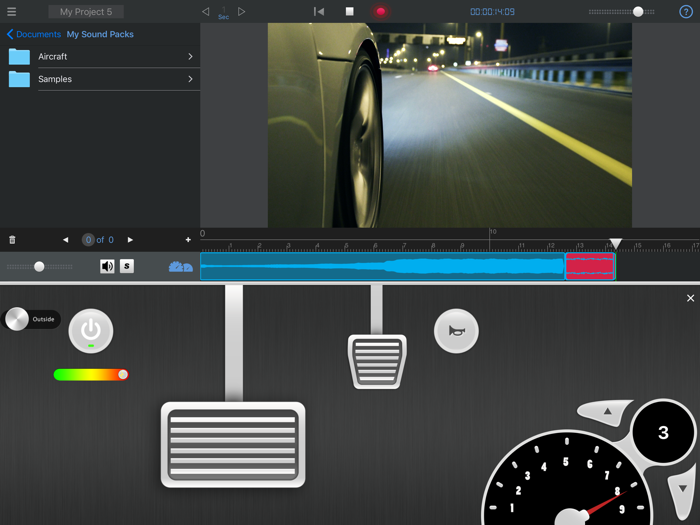The height and width of the screenshot is (525, 700).
Task: Open the Aircraft folder
Action: coord(100,57)
